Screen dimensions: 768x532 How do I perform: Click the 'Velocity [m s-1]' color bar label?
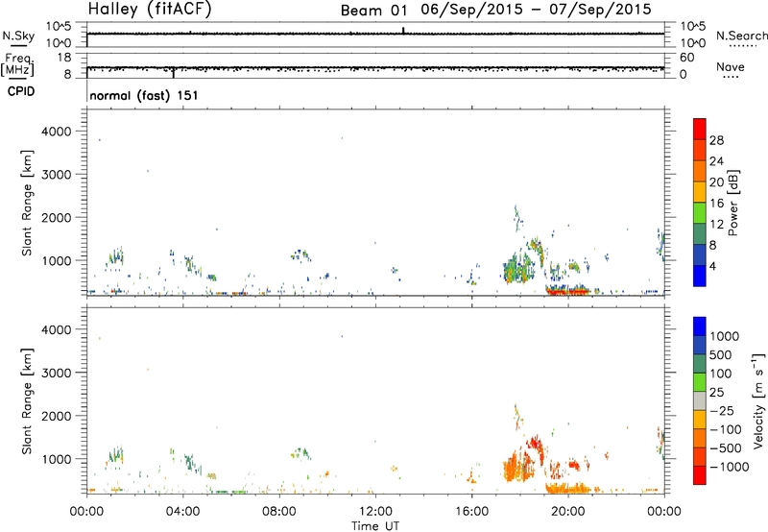(758, 400)
